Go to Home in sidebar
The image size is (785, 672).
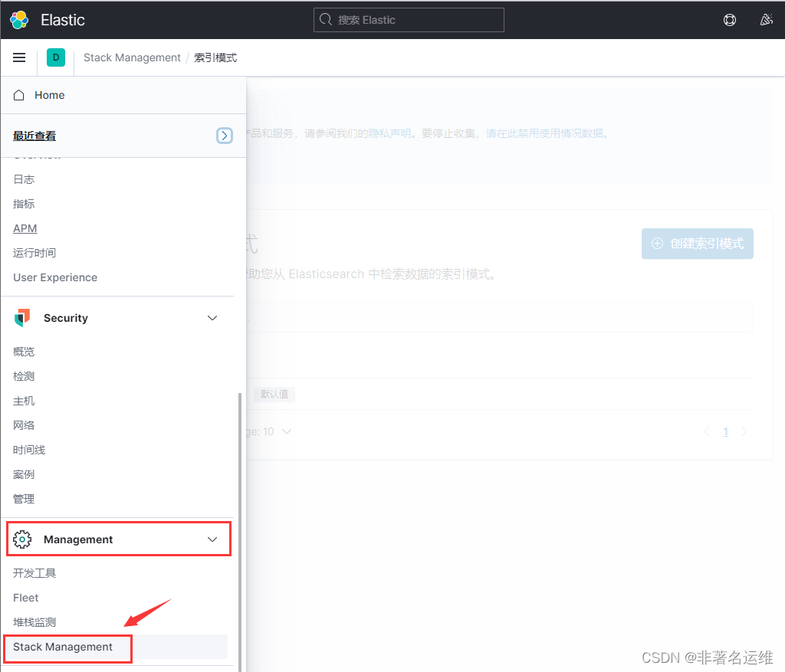49,95
